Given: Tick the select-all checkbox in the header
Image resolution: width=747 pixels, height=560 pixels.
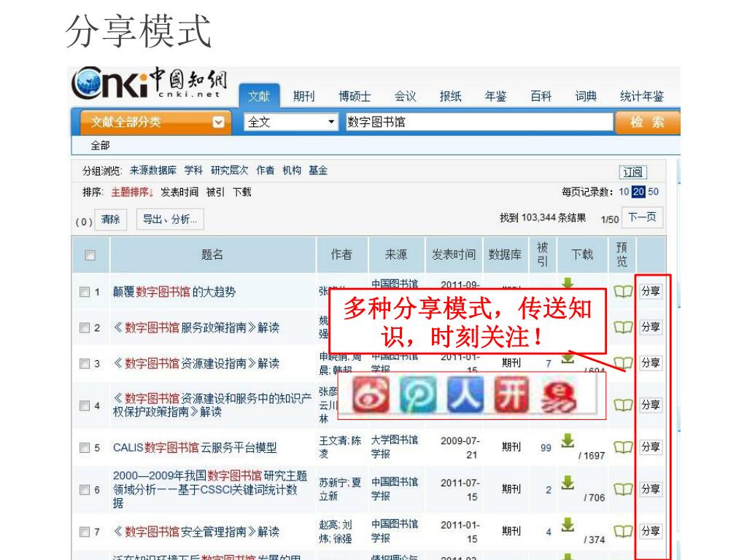Looking at the screenshot, I should click(90, 255).
